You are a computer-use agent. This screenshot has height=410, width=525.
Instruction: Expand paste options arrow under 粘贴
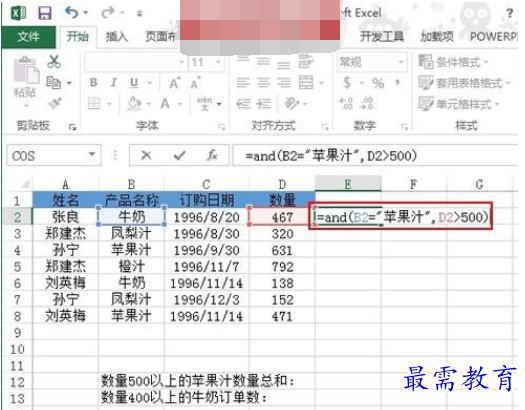tap(25, 106)
